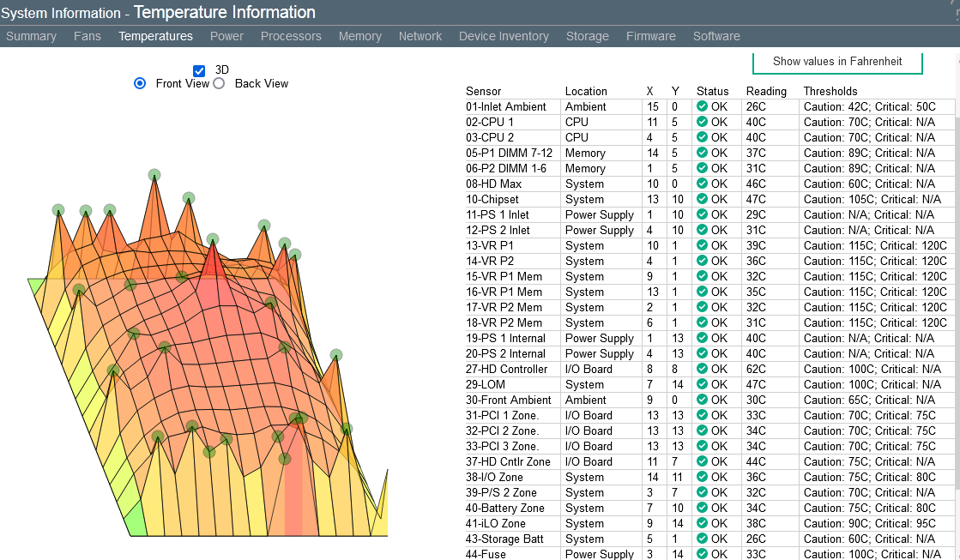This screenshot has height=560, width=960.
Task: Open the Fans tab
Action: click(87, 36)
